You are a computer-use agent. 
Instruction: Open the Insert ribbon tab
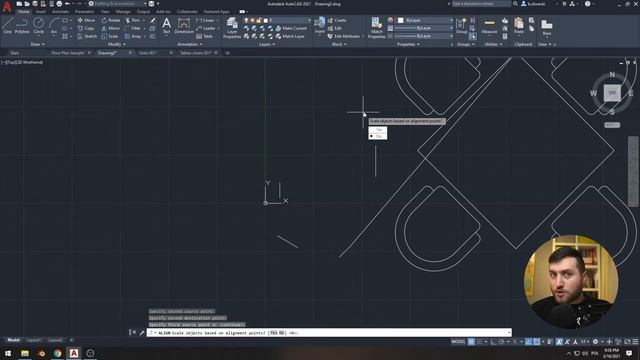tap(41, 12)
